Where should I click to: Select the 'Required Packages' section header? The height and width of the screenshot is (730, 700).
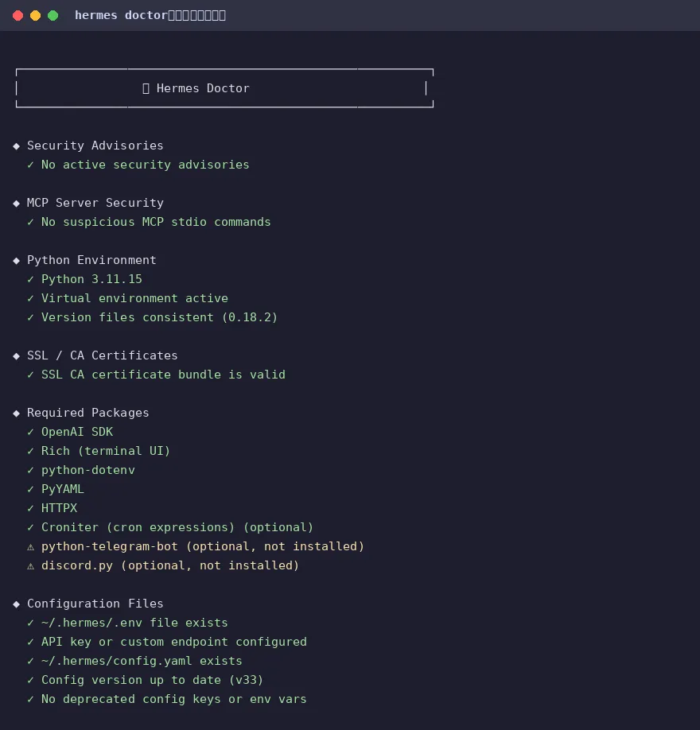pyautogui.click(x=88, y=413)
